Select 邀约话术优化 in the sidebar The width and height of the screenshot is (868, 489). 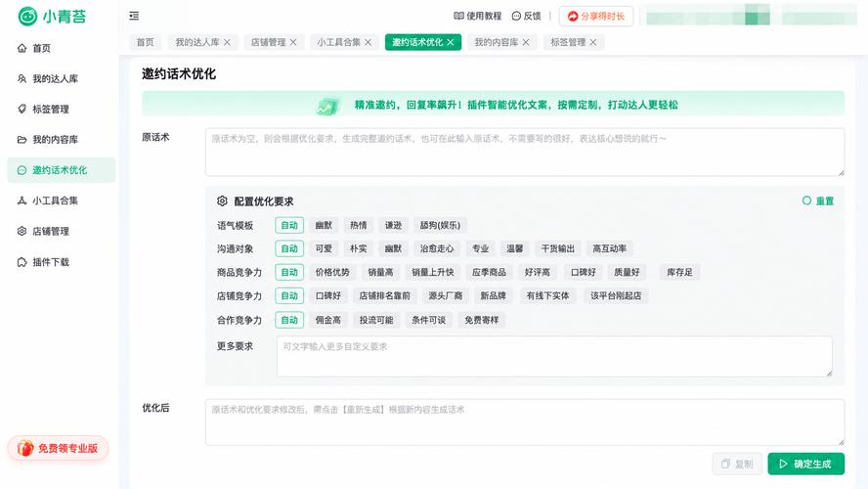pyautogui.click(x=61, y=170)
